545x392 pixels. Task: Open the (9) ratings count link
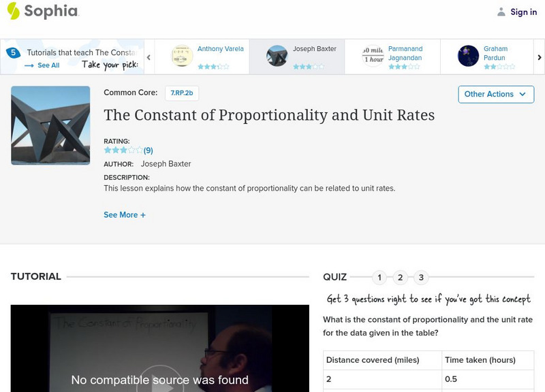tap(148, 150)
